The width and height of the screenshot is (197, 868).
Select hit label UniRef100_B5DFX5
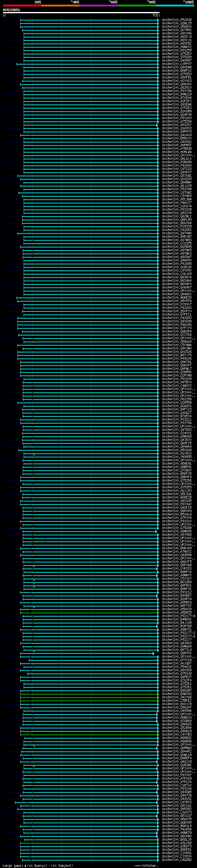click(x=177, y=474)
